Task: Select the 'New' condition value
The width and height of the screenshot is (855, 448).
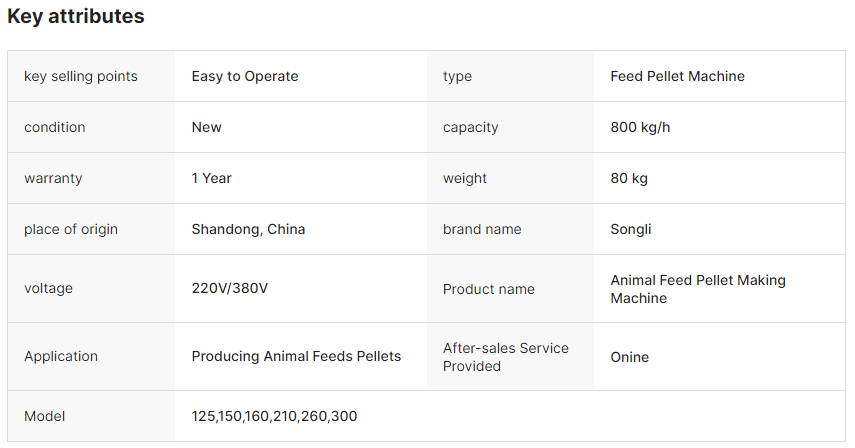Action: click(206, 127)
